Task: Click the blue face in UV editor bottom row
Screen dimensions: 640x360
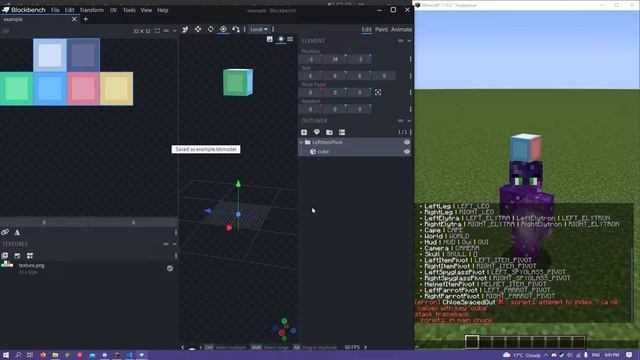Action: pos(50,89)
